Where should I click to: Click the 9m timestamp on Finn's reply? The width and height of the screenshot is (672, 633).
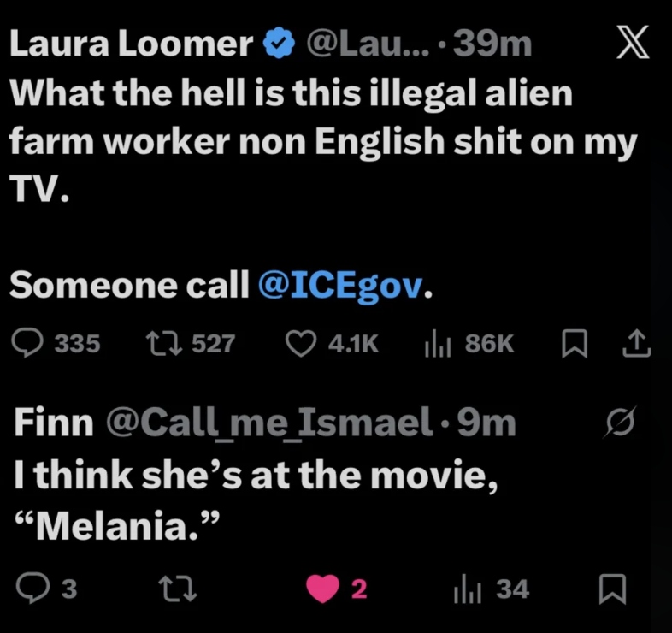[x=486, y=423]
